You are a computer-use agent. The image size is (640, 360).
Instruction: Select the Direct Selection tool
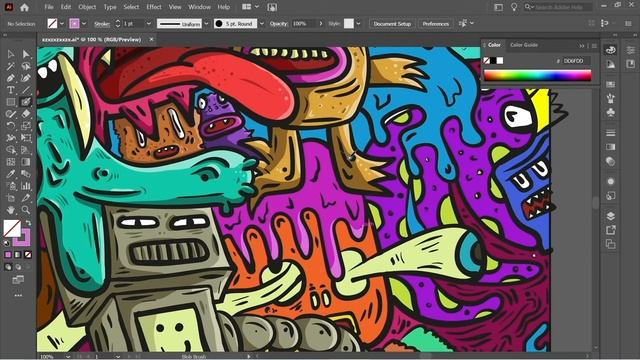tap(26, 54)
